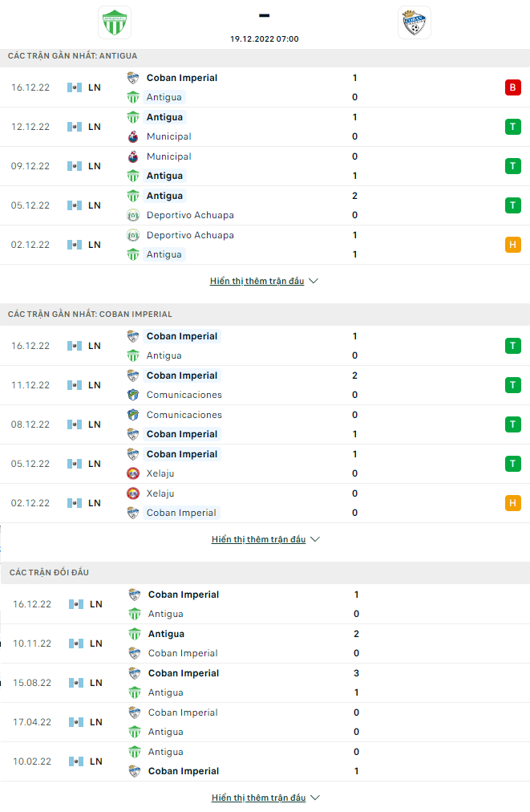Screen dimensions: 530x812
Task: Click the Antigua team crest in header
Action: (115, 22)
